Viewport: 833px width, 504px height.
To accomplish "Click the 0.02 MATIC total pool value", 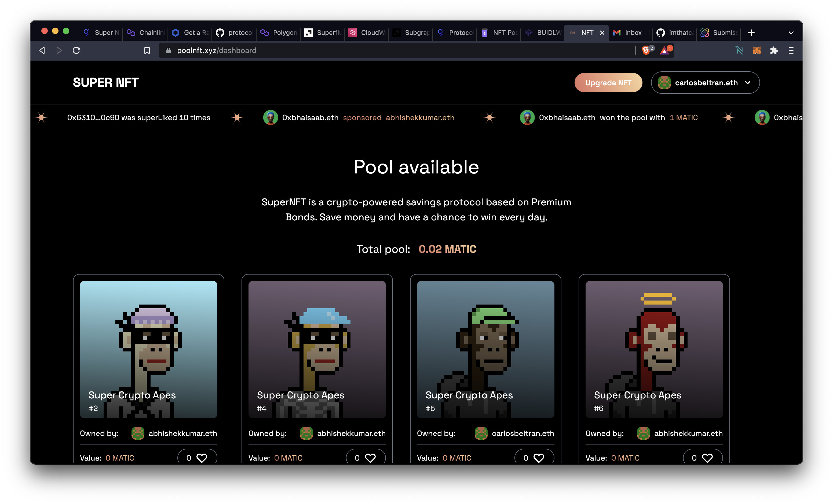I will (447, 249).
